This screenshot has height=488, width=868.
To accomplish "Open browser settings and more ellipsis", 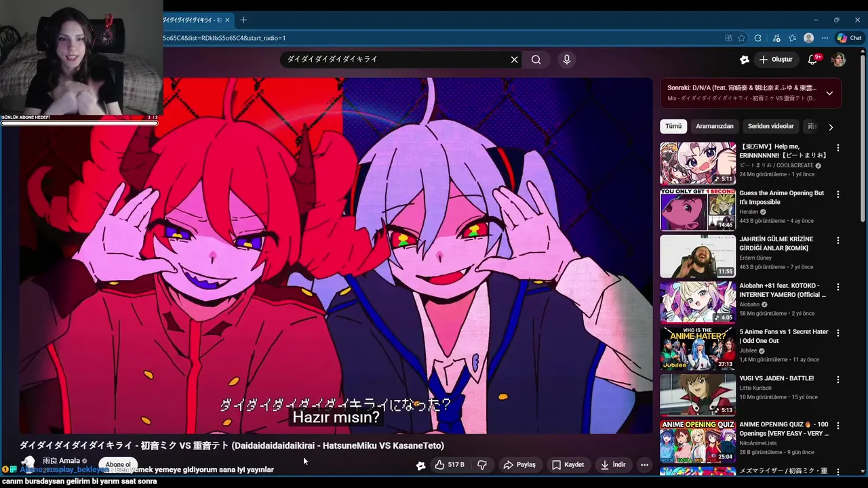I will click(825, 38).
